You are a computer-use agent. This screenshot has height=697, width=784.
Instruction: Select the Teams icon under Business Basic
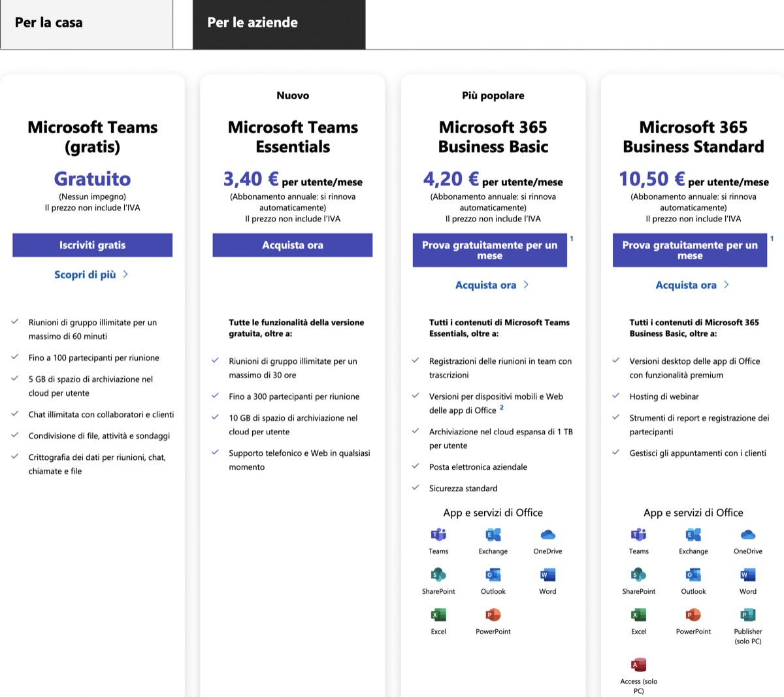(438, 536)
